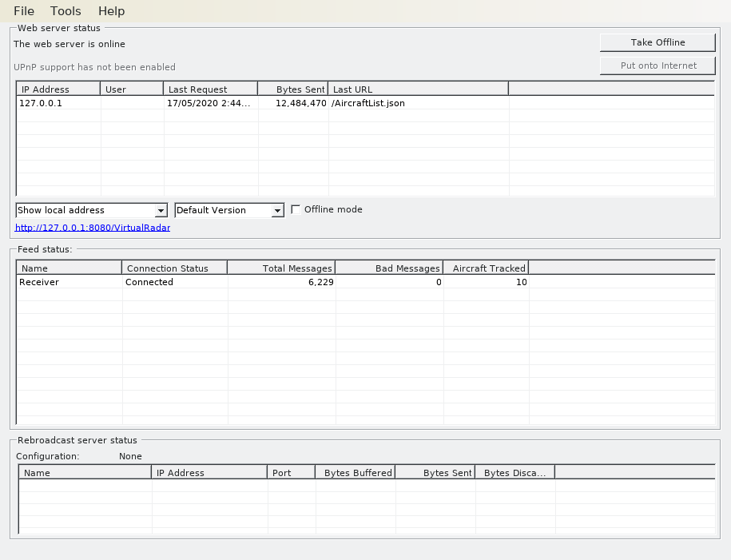The image size is (731, 560).
Task: Open the Help menu
Action: coord(111,11)
